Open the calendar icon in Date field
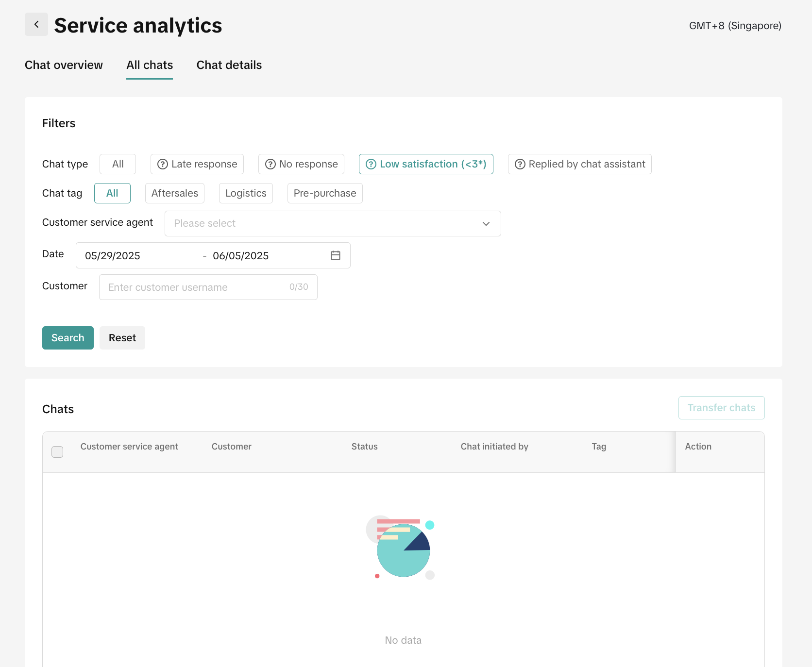 point(336,255)
